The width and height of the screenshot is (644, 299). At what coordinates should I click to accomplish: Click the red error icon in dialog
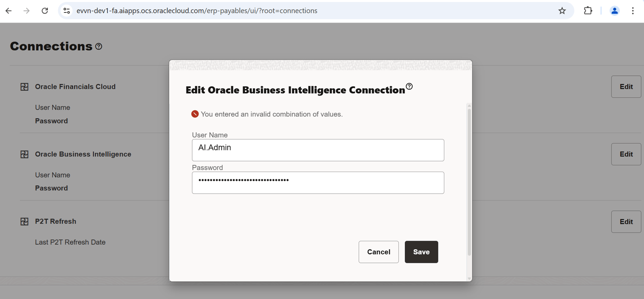[195, 114]
